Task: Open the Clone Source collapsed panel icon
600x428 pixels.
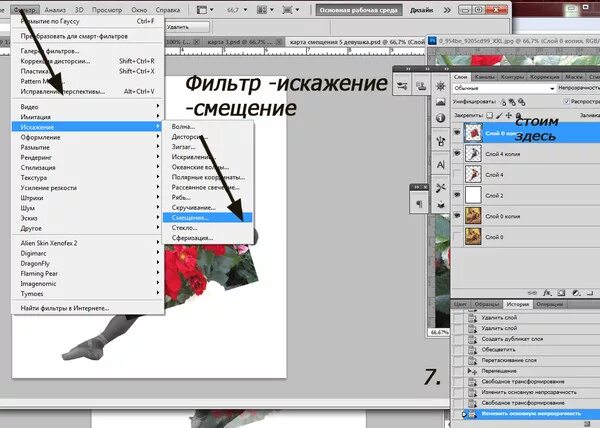Action: pyautogui.click(x=421, y=86)
